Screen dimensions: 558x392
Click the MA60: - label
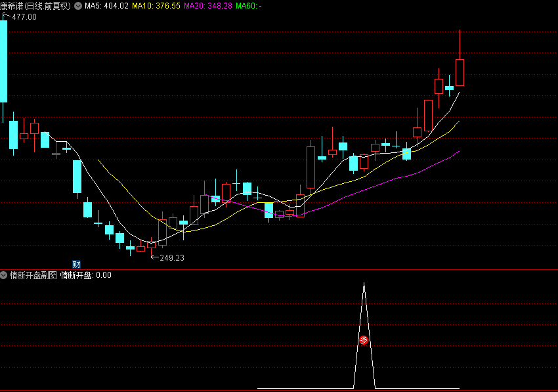(x=248, y=6)
